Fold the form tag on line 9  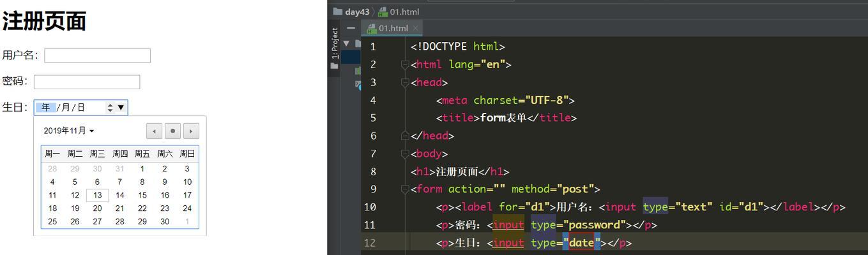click(x=404, y=189)
